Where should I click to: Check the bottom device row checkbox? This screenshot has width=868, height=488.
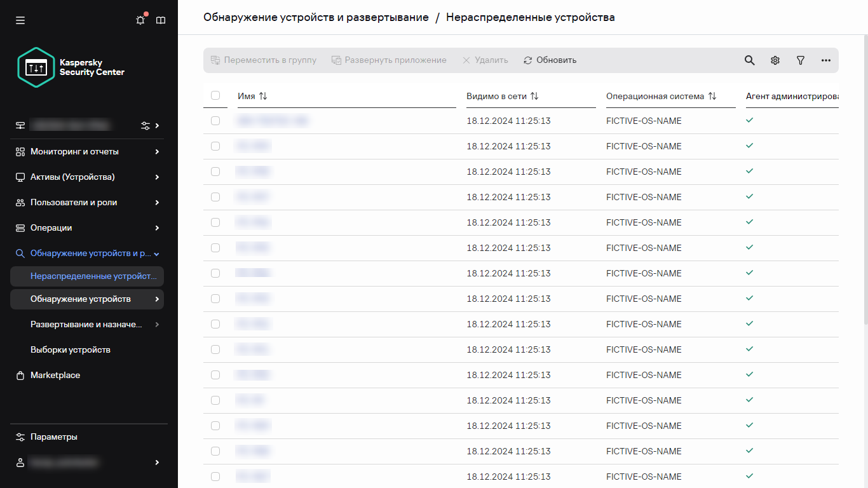215,476
